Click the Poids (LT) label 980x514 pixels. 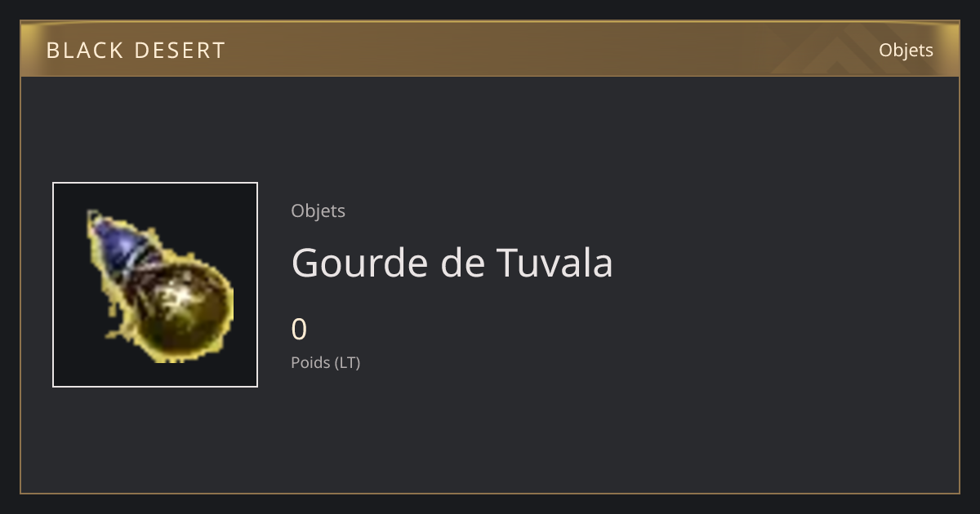click(x=325, y=362)
